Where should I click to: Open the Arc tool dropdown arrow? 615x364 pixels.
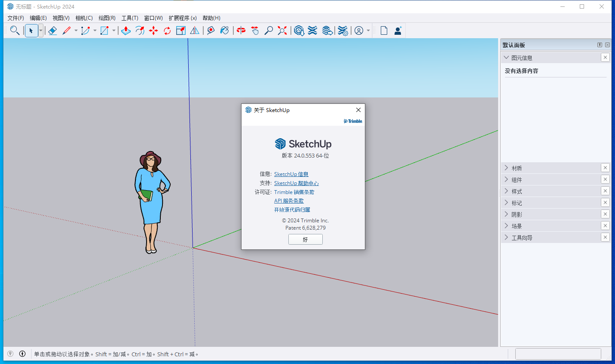pos(95,30)
